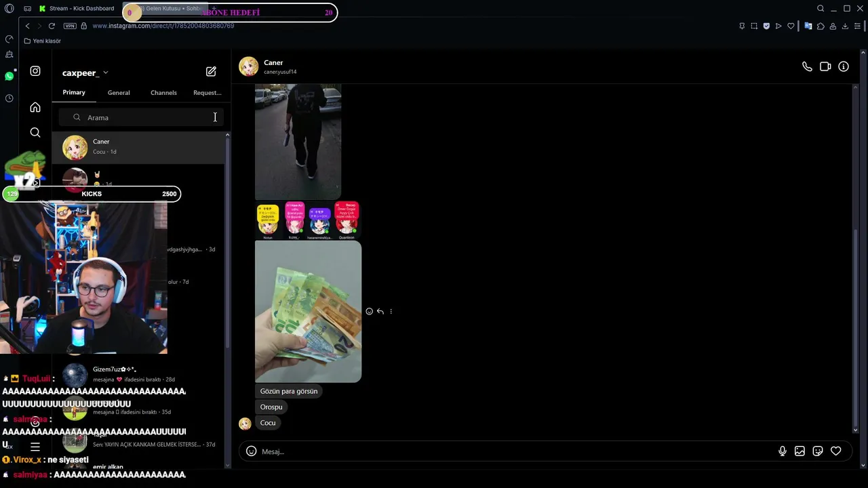Open sticker or GIF picker

click(818, 451)
